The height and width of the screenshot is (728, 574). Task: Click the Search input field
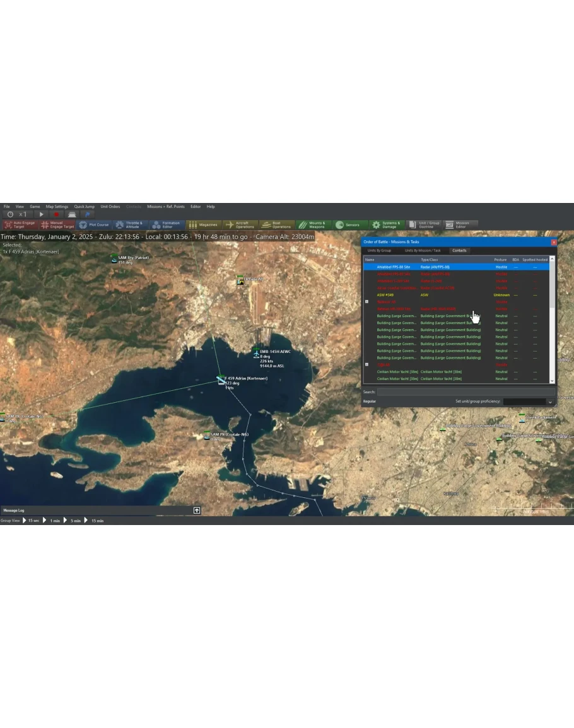click(x=466, y=392)
